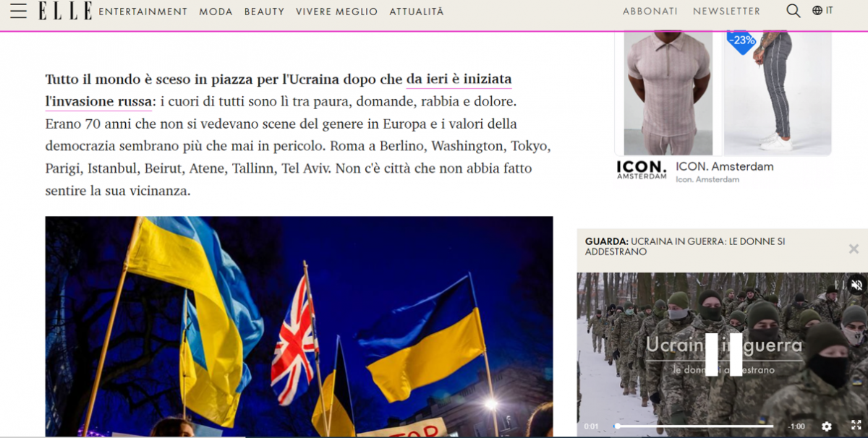Unmute the video sound
The image size is (868, 438).
tap(856, 285)
